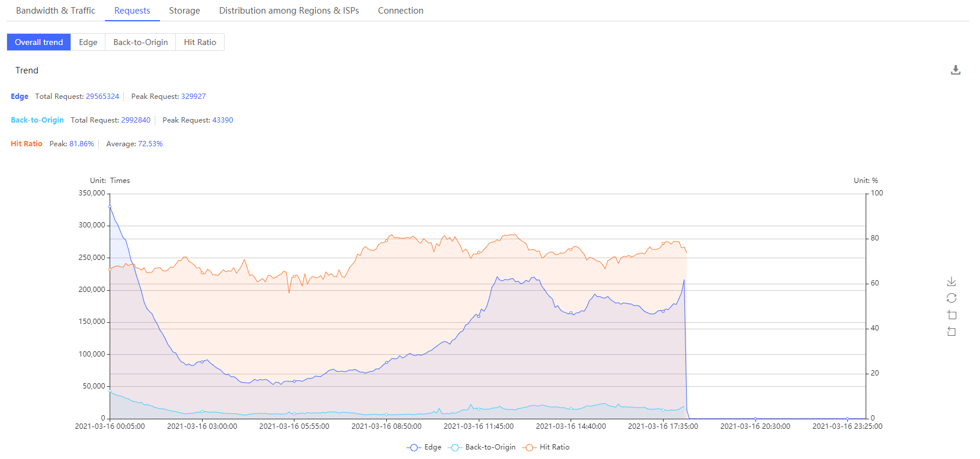
Task: Activate the area zoom tool beside chart
Action: click(952, 314)
